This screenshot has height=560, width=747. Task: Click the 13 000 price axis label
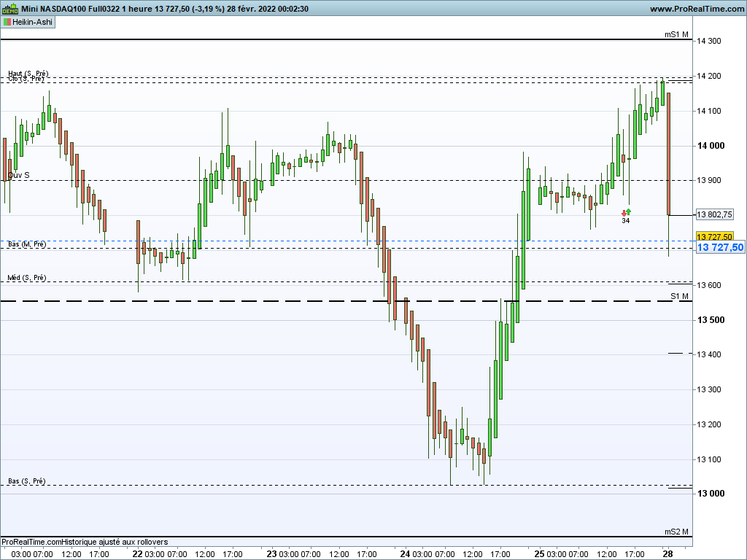[x=711, y=494]
